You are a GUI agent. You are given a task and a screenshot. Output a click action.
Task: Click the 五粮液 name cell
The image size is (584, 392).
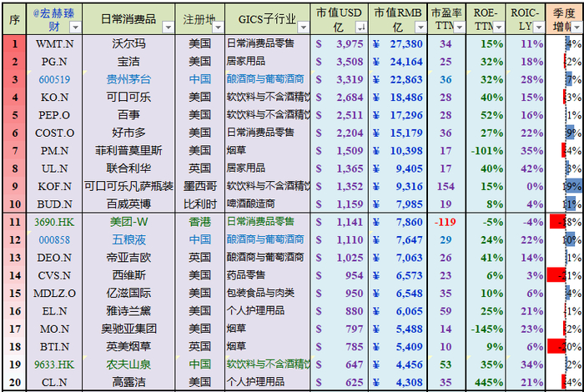click(x=128, y=240)
